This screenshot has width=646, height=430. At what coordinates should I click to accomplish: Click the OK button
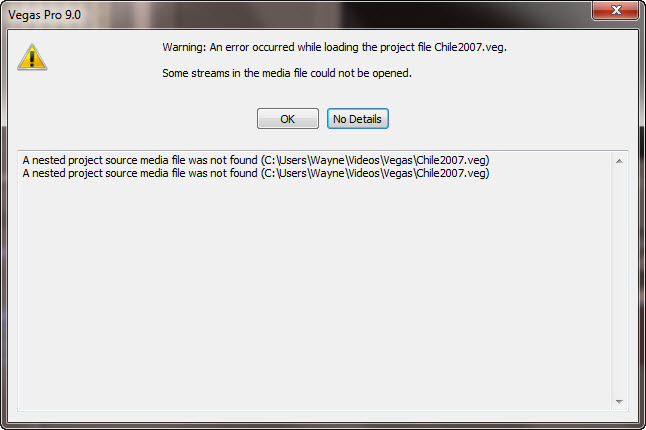click(288, 119)
